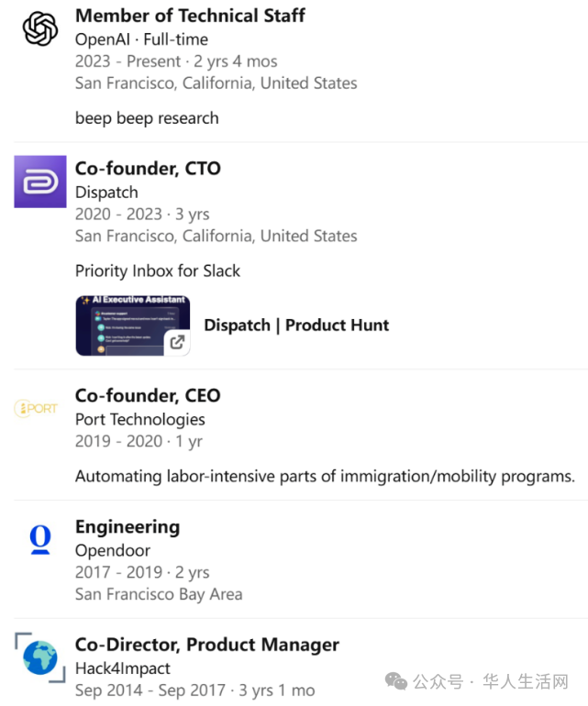Click the Hack4Impact organization name
The height and width of the screenshot is (706, 588).
[123, 668]
